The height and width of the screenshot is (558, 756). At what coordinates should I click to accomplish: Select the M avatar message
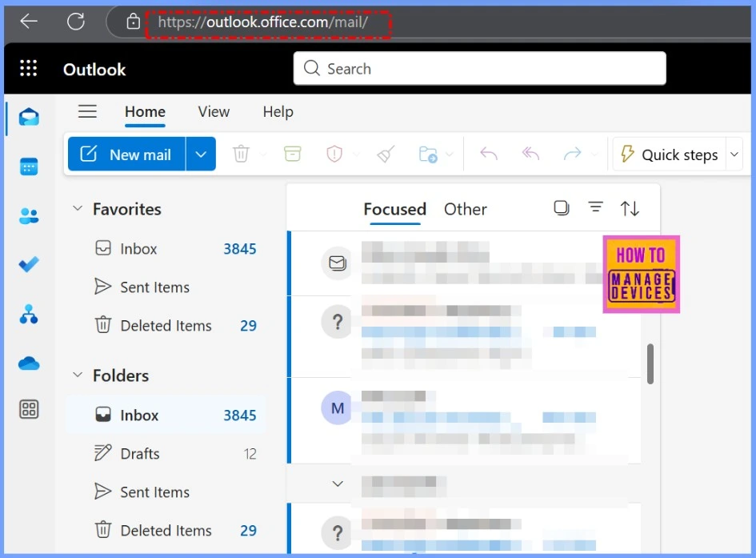[x=338, y=408]
